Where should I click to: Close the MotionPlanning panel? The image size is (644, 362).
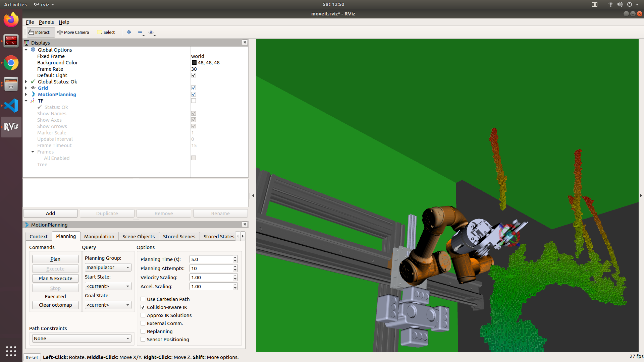pos(245,224)
